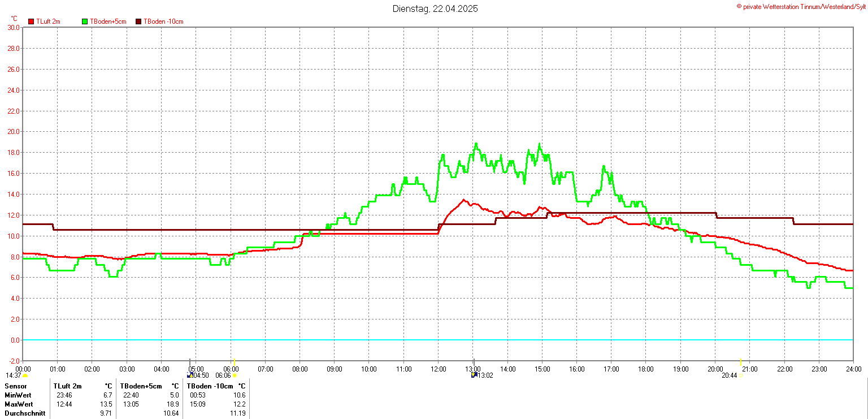Click the chart title Dienstag, 22.04.2025
The image size is (868, 419).
[x=435, y=8]
